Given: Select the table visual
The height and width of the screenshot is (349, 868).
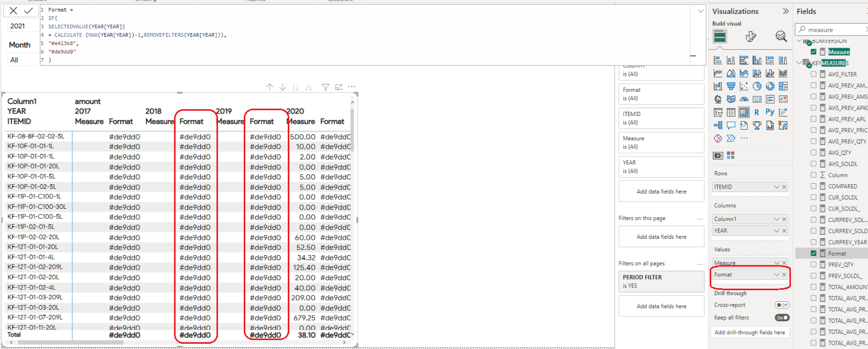Looking at the screenshot, I should [x=731, y=112].
